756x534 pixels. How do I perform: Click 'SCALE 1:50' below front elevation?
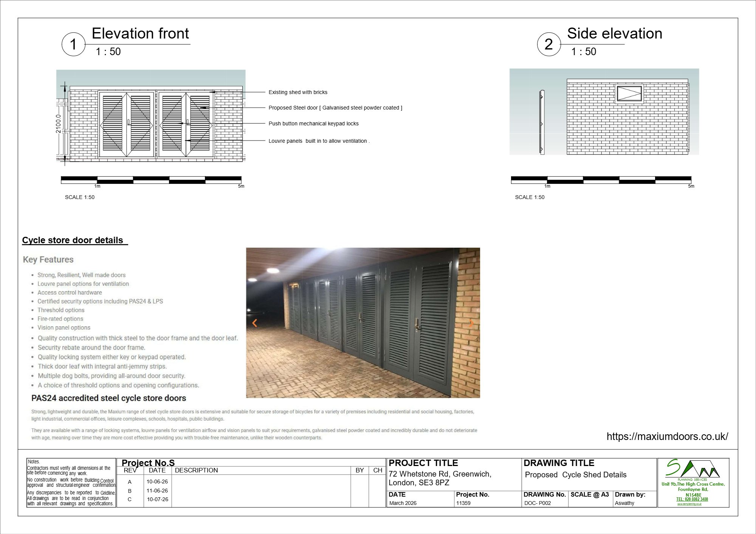point(80,197)
